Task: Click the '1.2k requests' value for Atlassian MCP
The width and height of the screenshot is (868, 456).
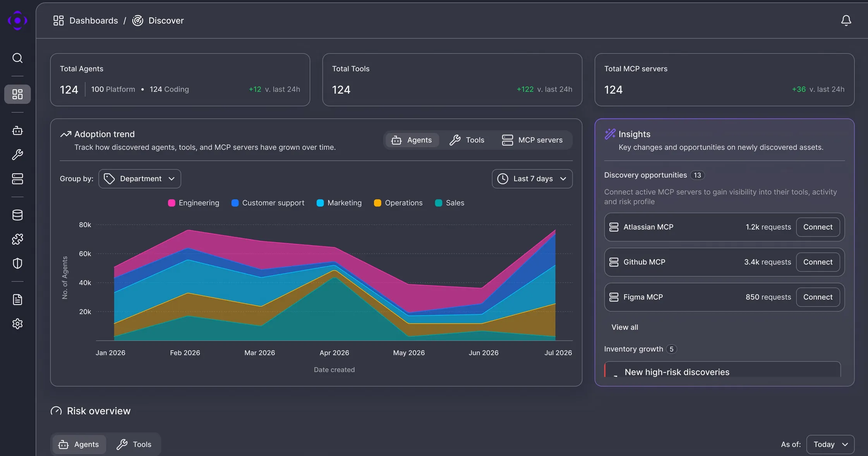Action: coord(768,227)
